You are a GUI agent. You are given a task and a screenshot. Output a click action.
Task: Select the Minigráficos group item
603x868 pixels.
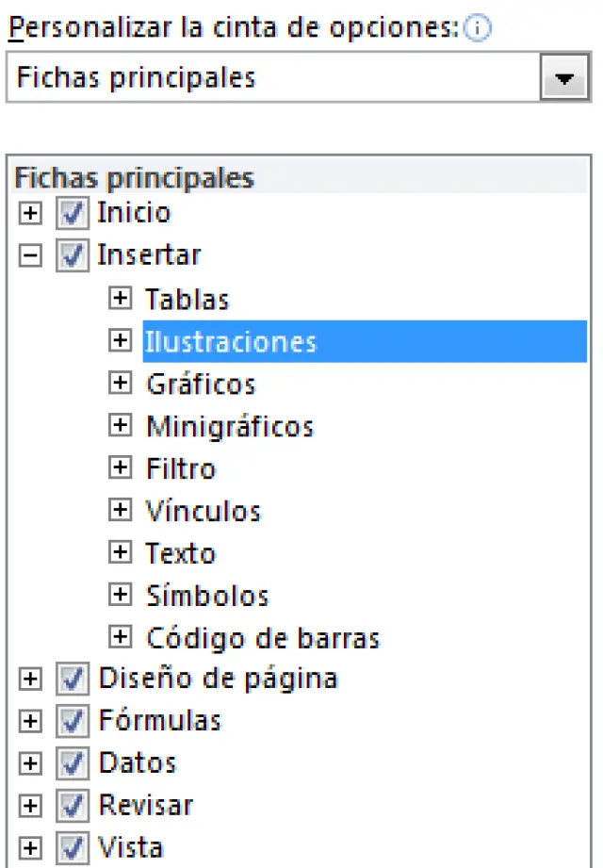(229, 427)
